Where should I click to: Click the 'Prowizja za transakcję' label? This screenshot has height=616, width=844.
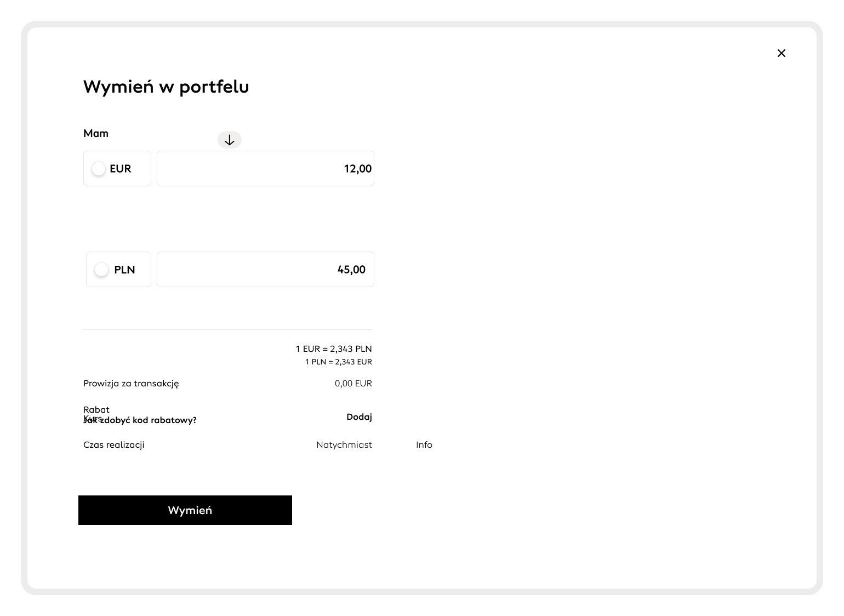point(131,384)
